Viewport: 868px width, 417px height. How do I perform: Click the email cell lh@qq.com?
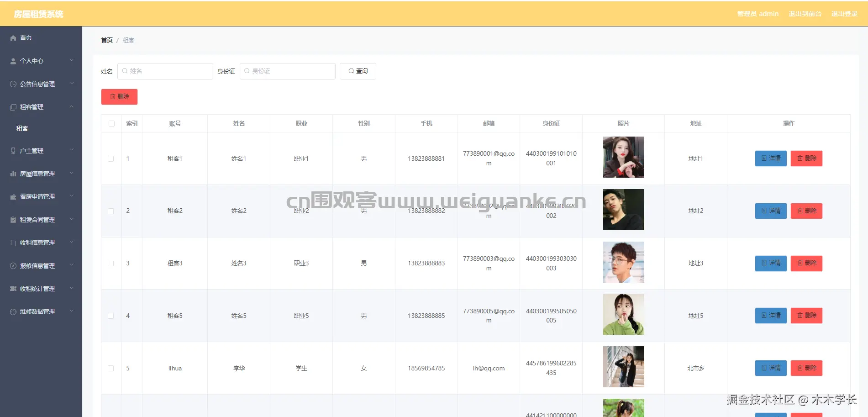(489, 369)
